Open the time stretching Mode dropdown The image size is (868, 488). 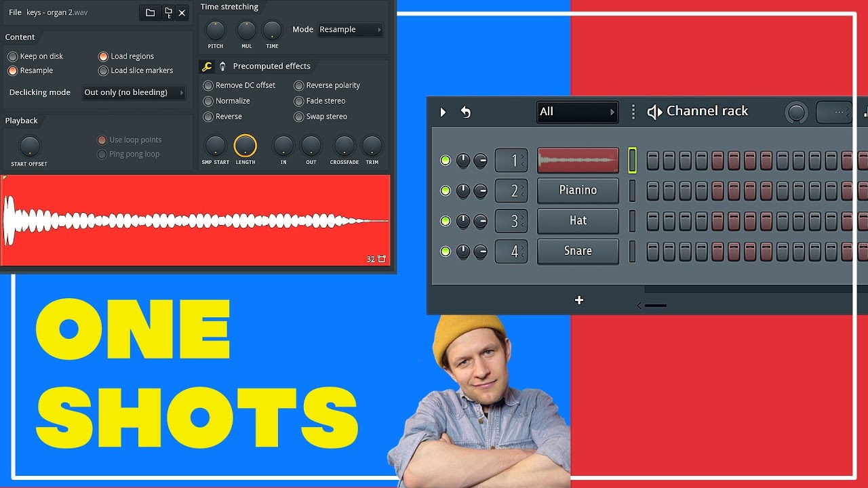(351, 30)
